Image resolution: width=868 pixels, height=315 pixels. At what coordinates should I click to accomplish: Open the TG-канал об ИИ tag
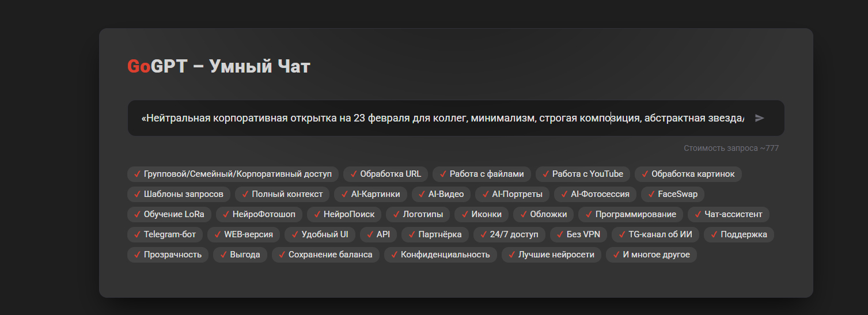655,234
